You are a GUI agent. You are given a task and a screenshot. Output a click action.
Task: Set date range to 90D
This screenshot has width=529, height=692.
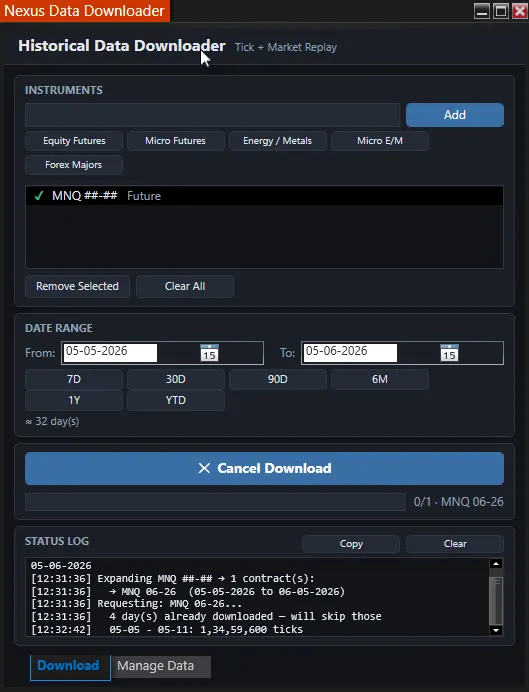[278, 380]
